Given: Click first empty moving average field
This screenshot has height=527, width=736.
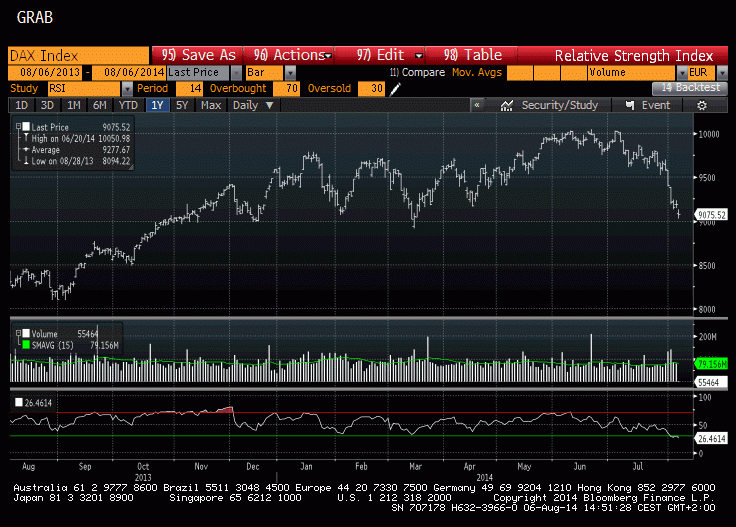Looking at the screenshot, I should pos(520,73).
